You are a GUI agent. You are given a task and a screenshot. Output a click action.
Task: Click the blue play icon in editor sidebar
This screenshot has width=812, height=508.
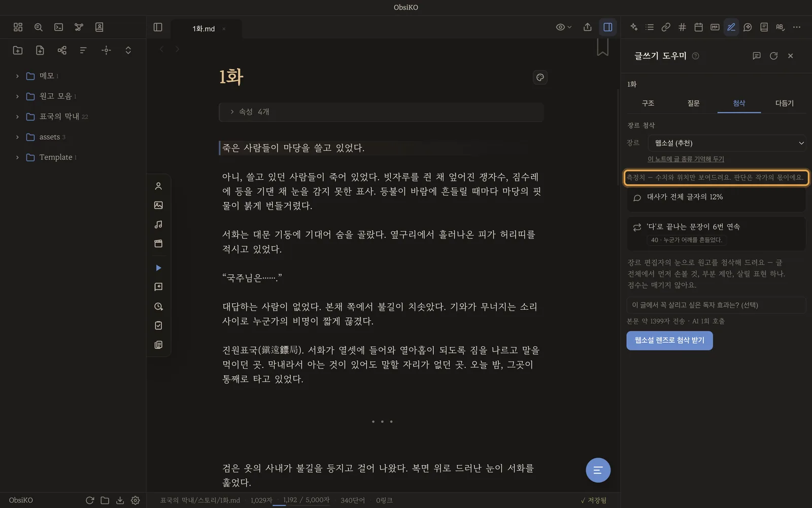[158, 268]
